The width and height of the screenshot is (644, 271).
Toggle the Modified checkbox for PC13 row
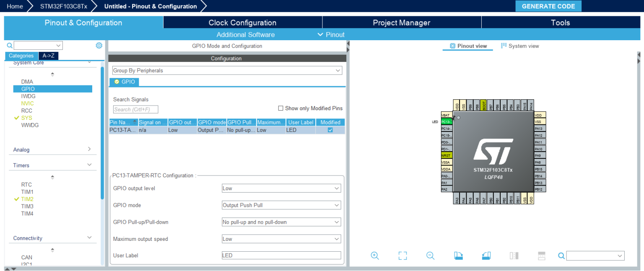(x=330, y=130)
